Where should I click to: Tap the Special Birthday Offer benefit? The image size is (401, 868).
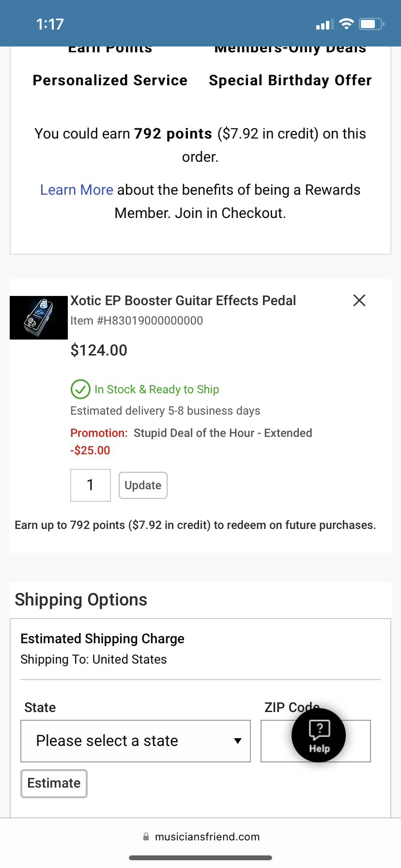point(290,80)
